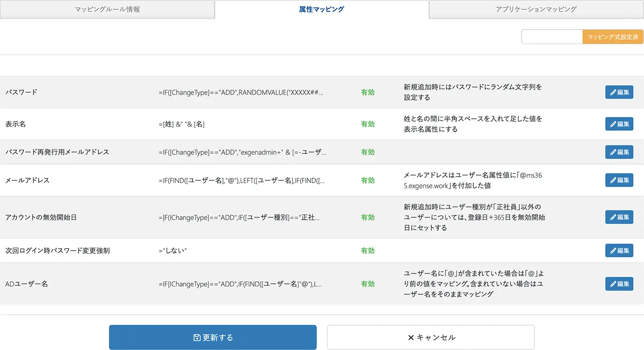Edit the メールアドレス mapping row
644x350 pixels.
(619, 180)
